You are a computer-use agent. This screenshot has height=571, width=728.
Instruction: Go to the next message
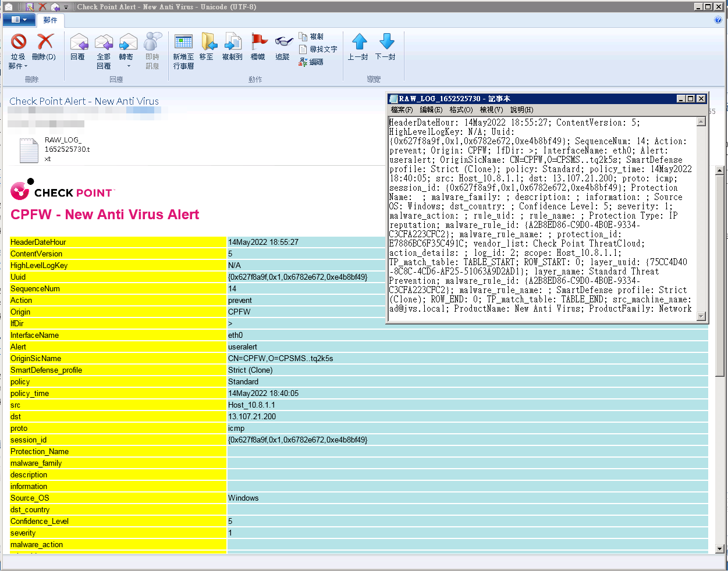click(x=386, y=49)
